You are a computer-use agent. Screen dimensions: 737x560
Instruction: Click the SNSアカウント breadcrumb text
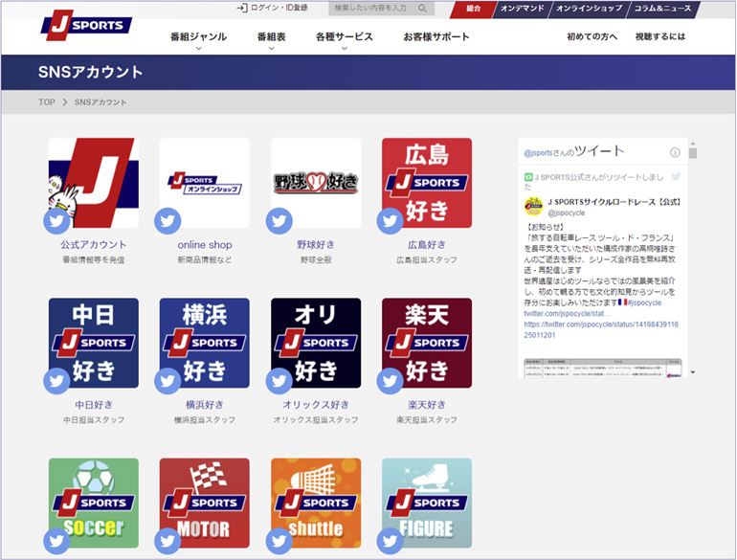100,102
